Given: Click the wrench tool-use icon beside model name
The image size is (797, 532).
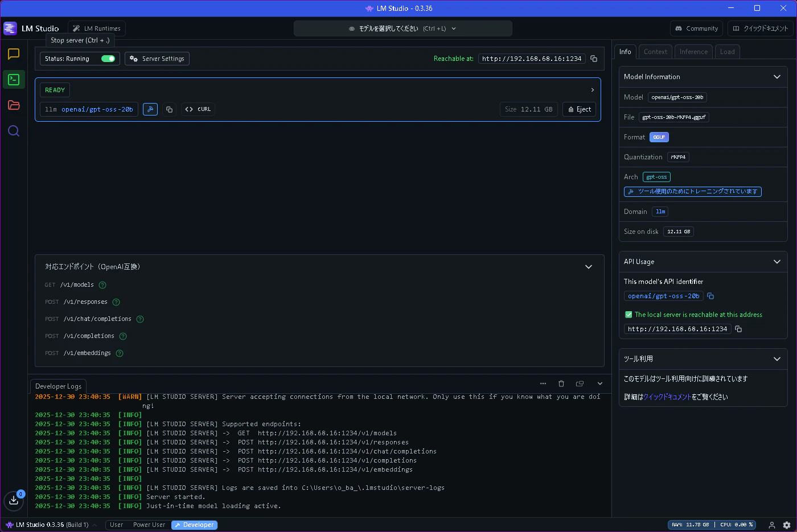Looking at the screenshot, I should coord(150,109).
